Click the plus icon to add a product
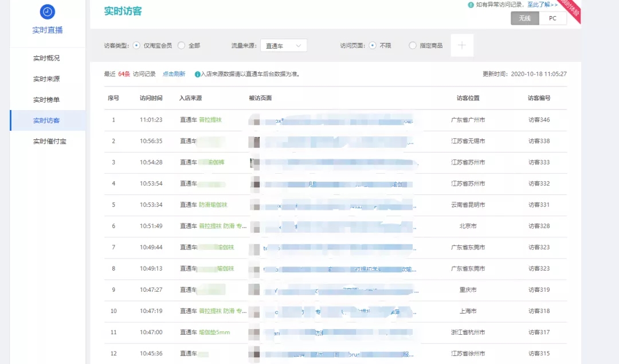The image size is (619, 364). (462, 45)
